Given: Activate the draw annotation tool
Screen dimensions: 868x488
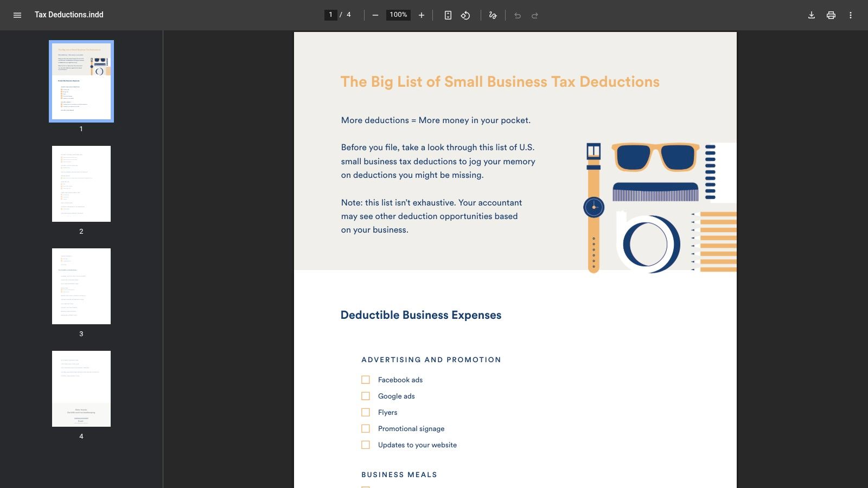Looking at the screenshot, I should (x=493, y=15).
